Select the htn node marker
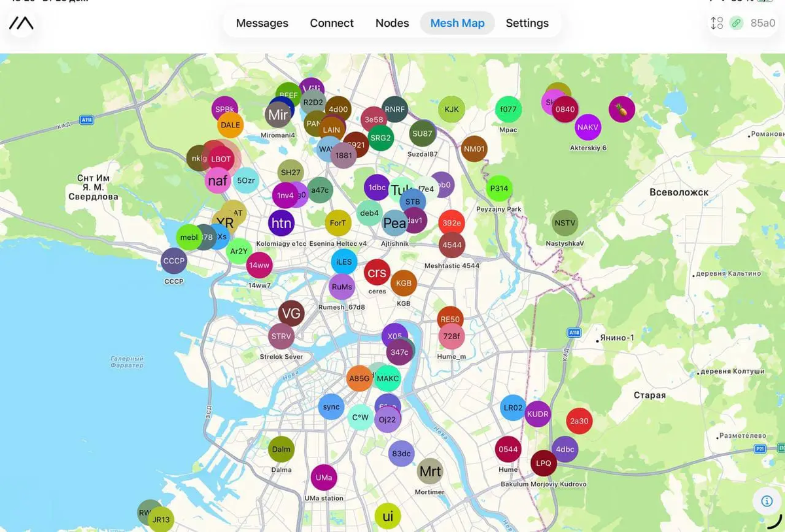The width and height of the screenshot is (785, 532). [281, 223]
